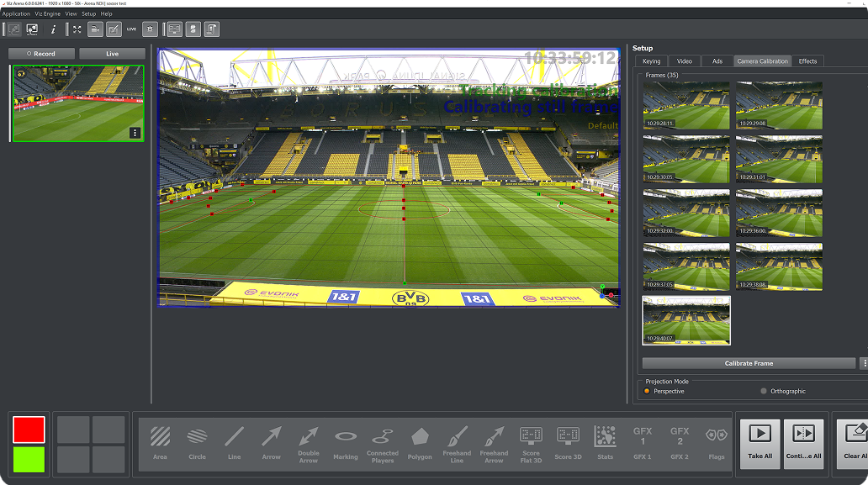
Task: Select calibration frame 10:29:36:00
Action: tap(779, 213)
